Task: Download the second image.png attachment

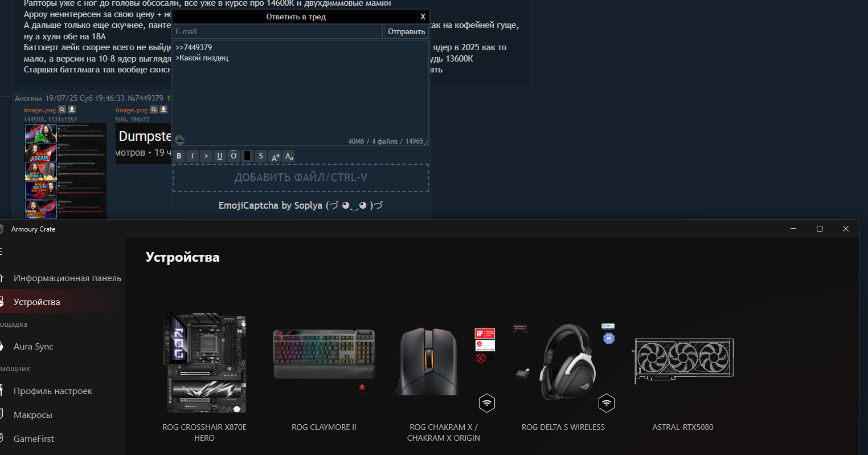Action: point(163,109)
